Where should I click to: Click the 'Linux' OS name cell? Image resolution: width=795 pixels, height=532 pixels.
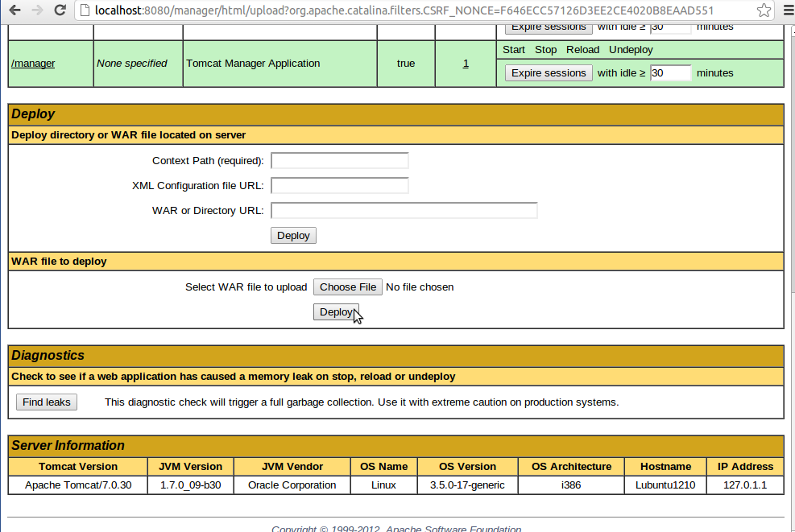383,485
